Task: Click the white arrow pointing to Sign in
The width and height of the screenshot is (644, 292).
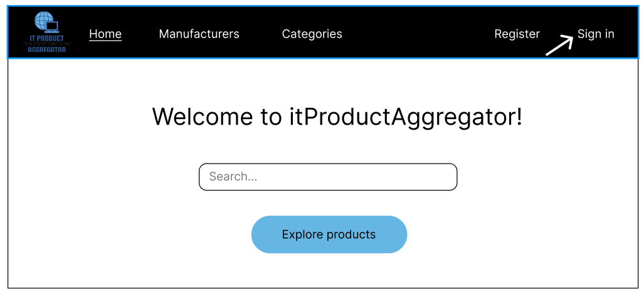Action: click(x=559, y=46)
